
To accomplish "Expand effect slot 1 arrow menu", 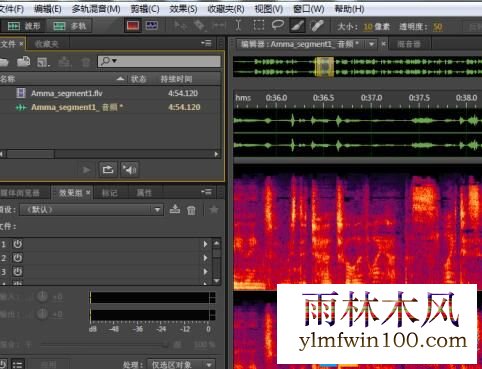I will 205,244.
